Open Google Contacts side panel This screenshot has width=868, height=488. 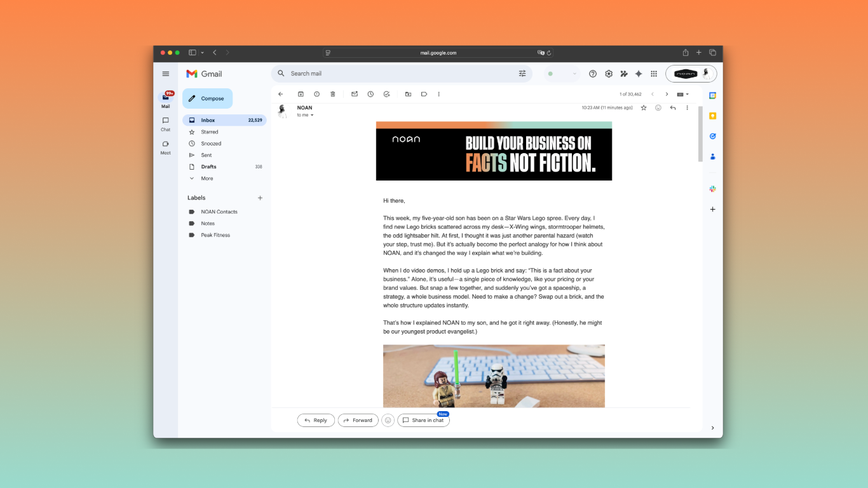tap(713, 156)
